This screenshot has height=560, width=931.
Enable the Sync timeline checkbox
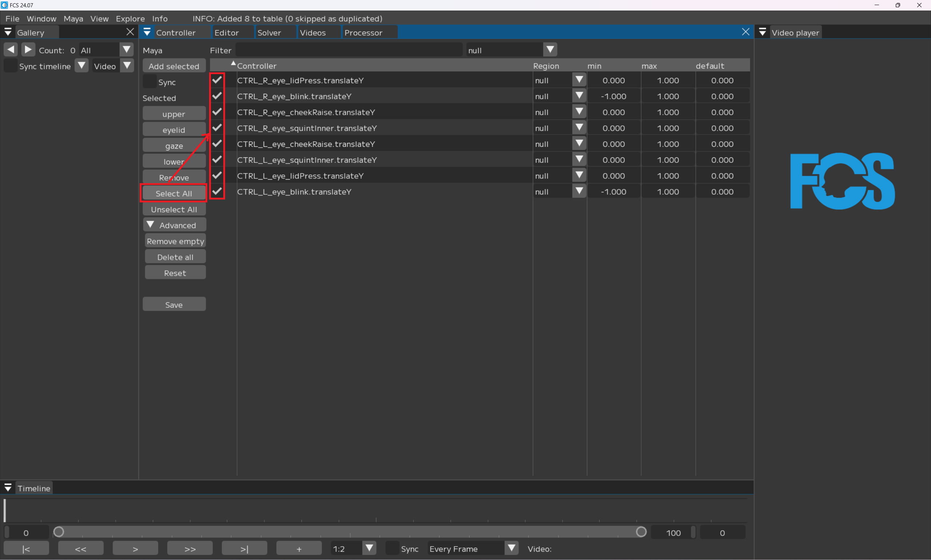click(10, 66)
